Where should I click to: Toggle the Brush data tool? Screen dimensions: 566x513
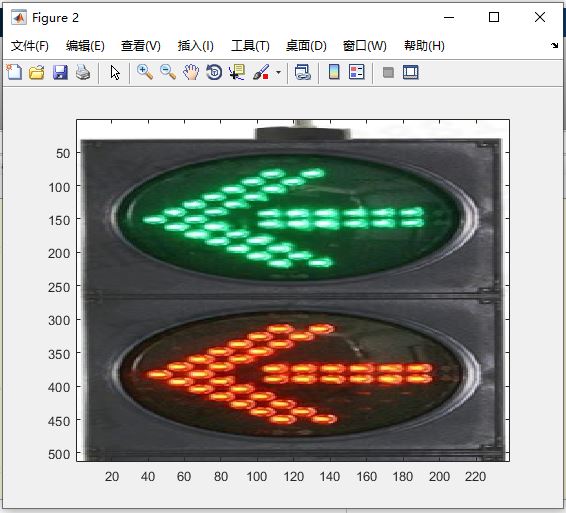click(261, 72)
